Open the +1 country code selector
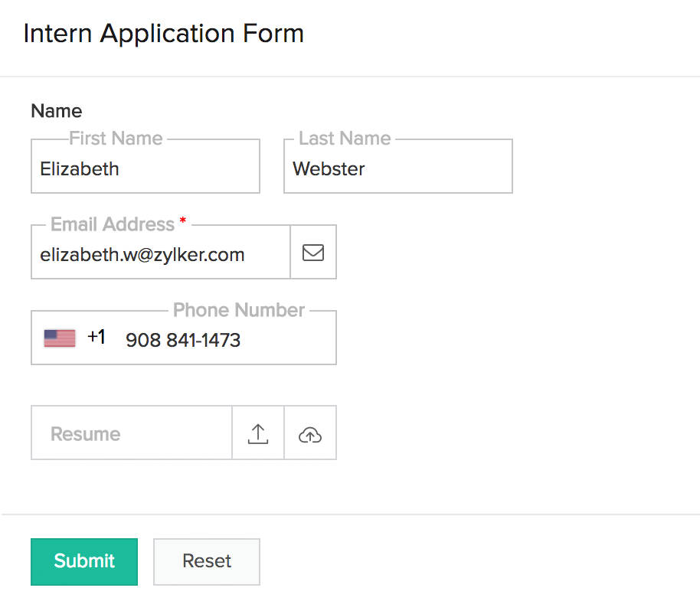This screenshot has height=614, width=700. tap(96, 338)
